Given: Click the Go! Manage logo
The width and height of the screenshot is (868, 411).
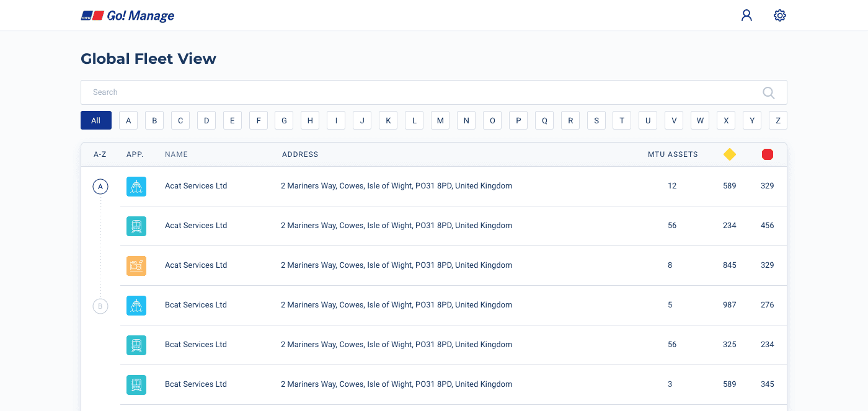Looking at the screenshot, I should [128, 15].
